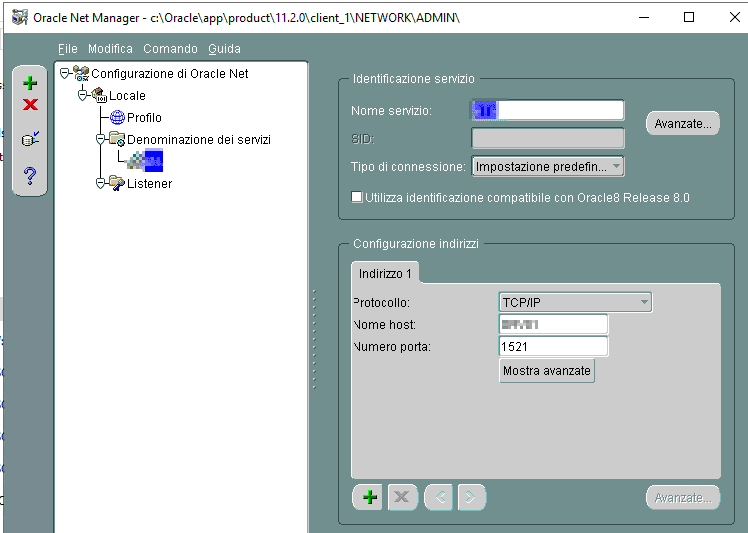Open the Guida menu
This screenshot has width=748, height=533.
[x=224, y=49]
